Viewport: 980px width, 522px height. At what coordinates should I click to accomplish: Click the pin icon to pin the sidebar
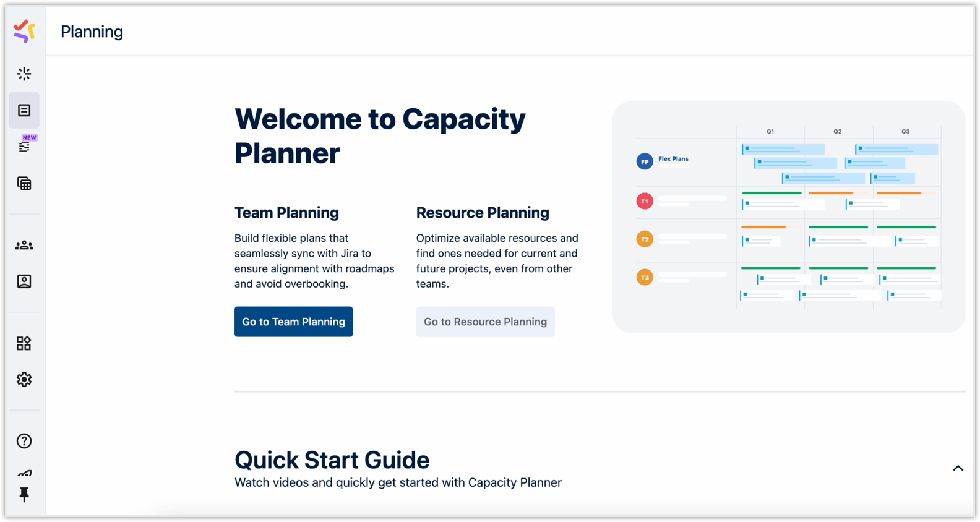[x=24, y=495]
